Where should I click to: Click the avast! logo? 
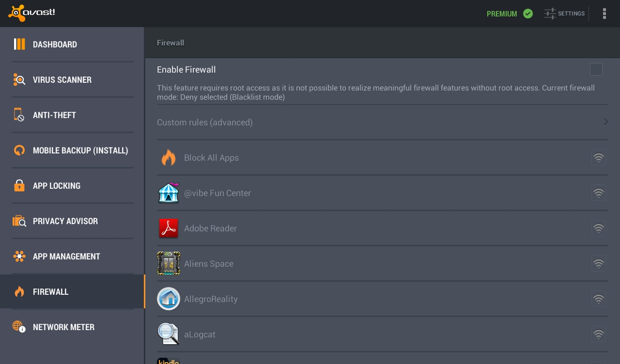tap(31, 13)
